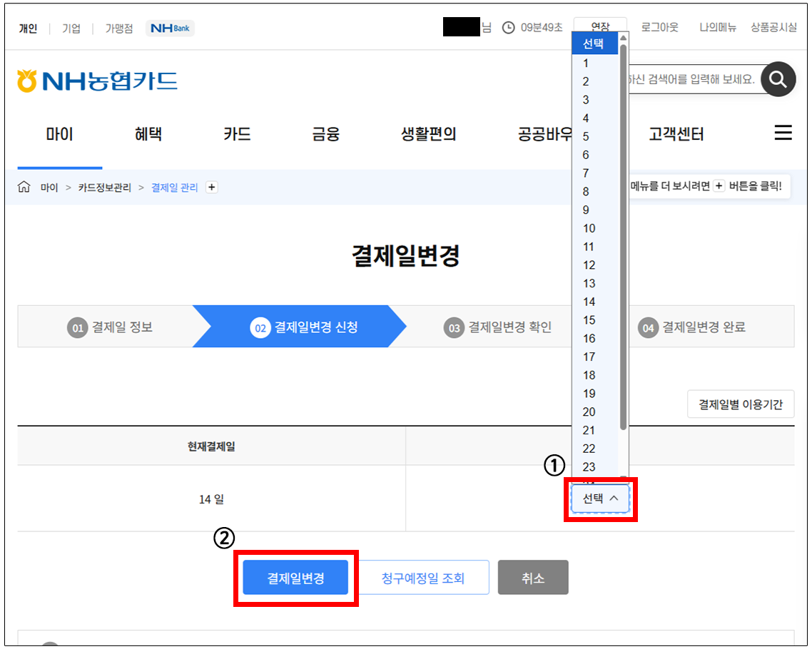Click the gray 취소 button
812x649 pixels.
click(x=532, y=578)
